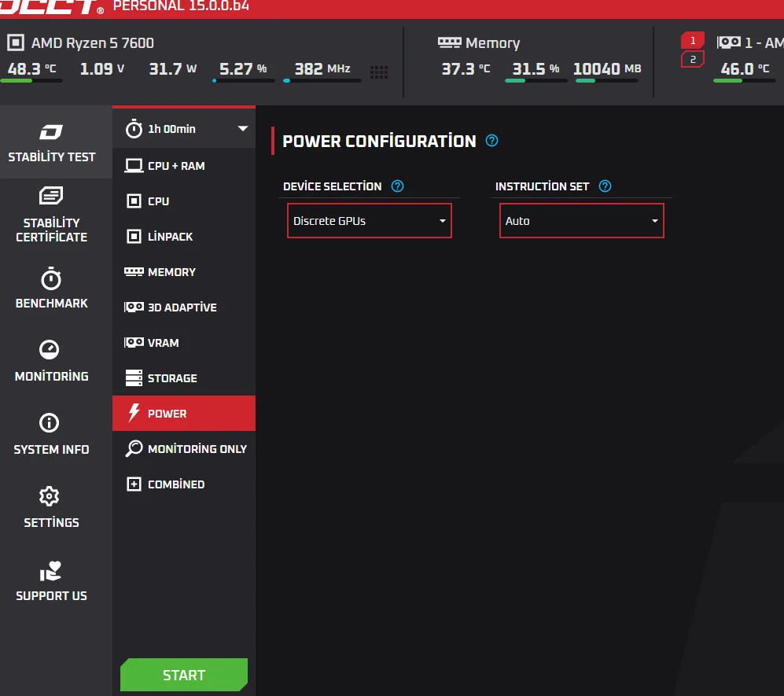The width and height of the screenshot is (784, 696).
Task: Open help for Device Selection
Action: coord(397,186)
